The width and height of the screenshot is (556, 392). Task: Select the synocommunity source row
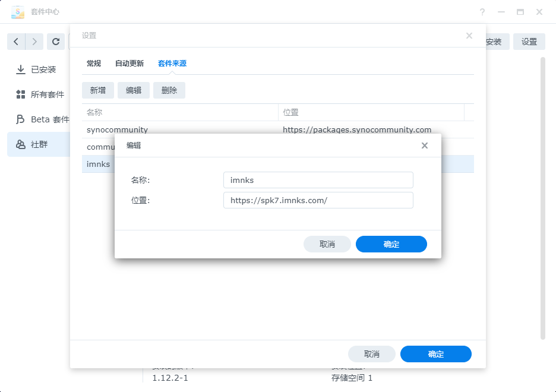[x=178, y=129]
